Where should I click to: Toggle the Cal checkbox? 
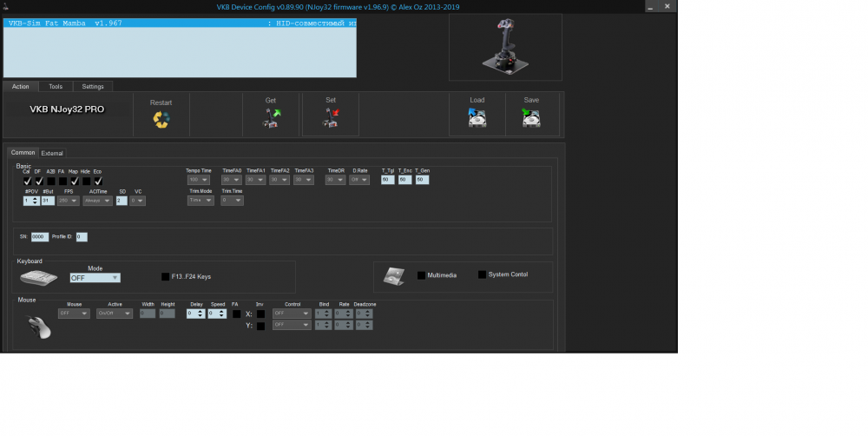pos(27,182)
